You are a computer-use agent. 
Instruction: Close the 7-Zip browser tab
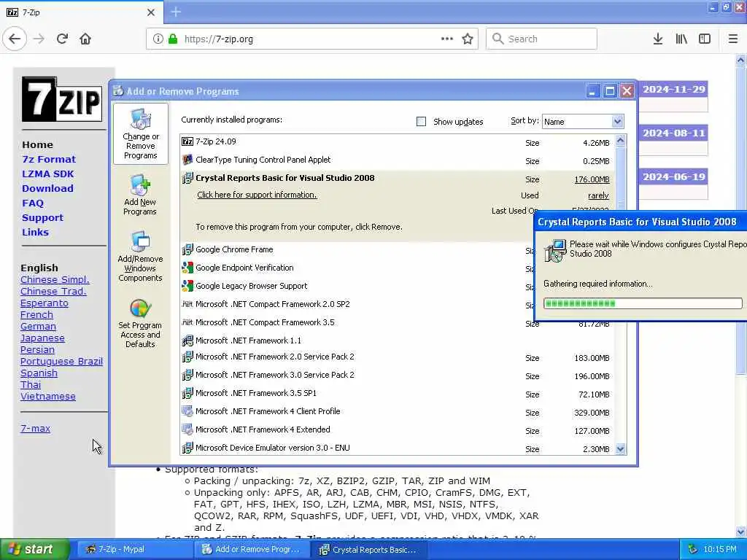click(x=150, y=12)
